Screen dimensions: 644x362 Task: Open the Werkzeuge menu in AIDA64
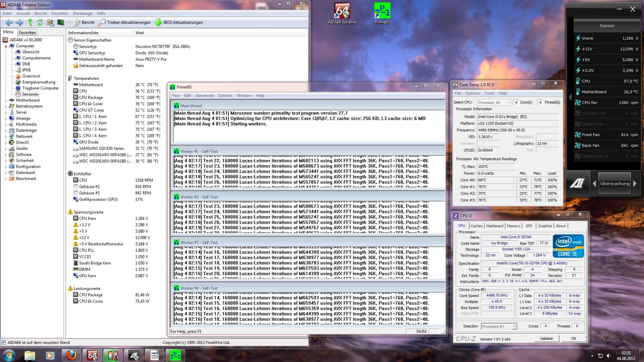pos(83,13)
